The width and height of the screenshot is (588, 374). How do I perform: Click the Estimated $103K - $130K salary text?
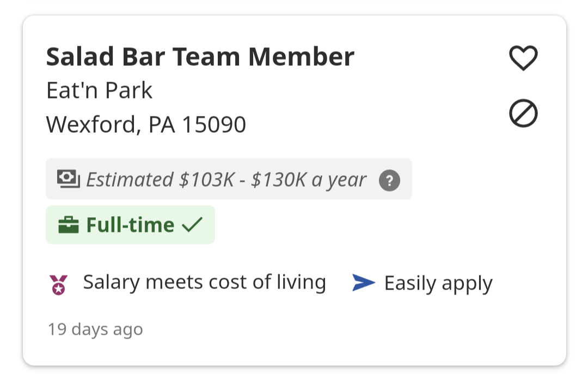[x=226, y=179]
